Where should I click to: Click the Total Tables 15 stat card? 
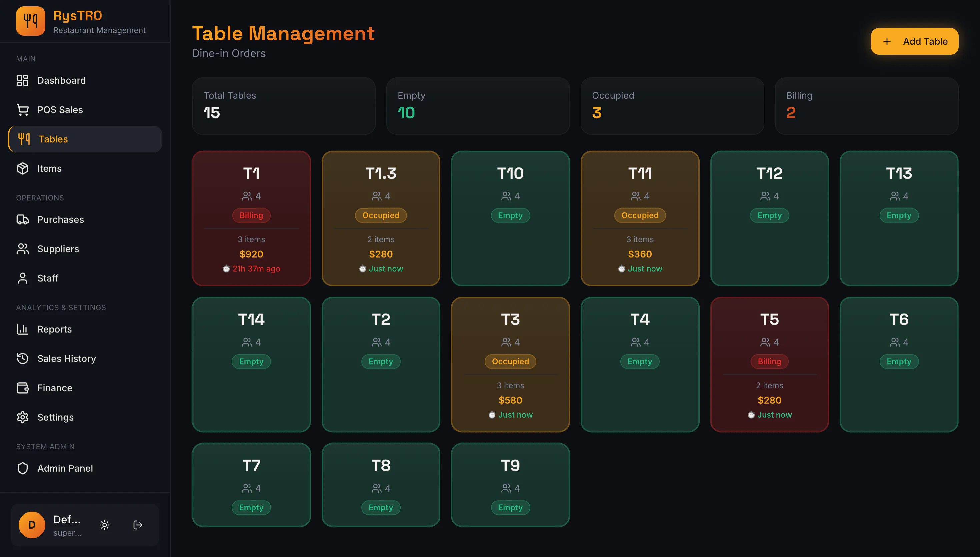tap(284, 106)
